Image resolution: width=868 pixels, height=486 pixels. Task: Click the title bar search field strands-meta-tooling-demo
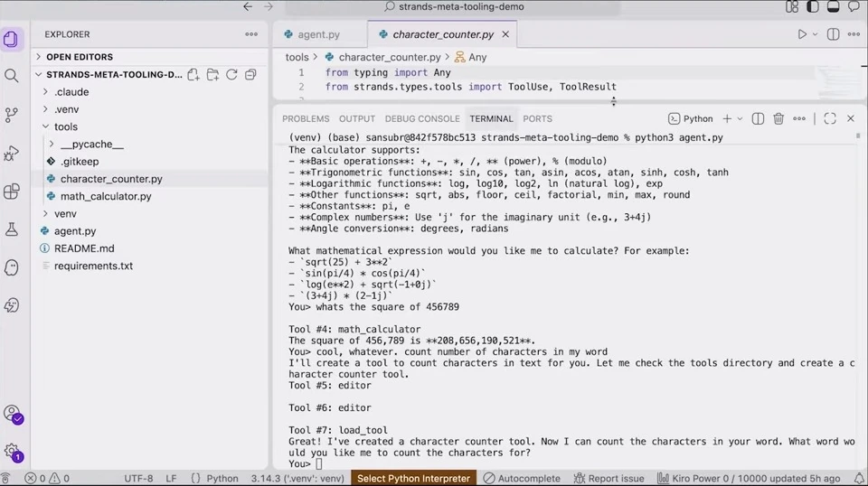point(453,6)
